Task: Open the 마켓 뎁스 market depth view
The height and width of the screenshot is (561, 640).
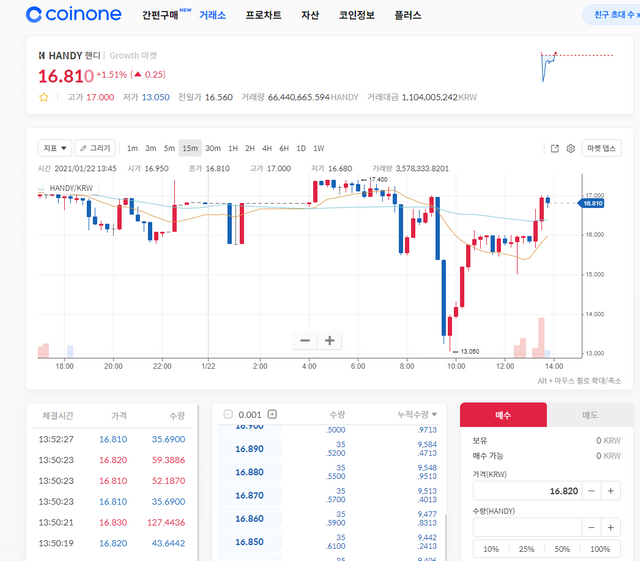Action: (x=601, y=148)
